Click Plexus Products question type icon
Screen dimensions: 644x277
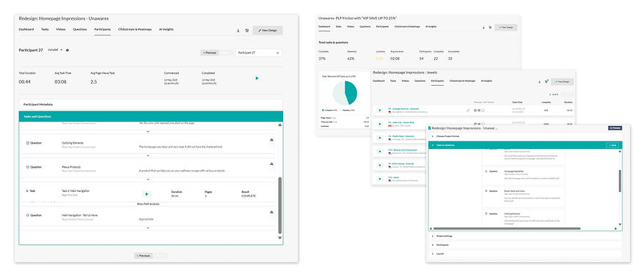pos(28,167)
